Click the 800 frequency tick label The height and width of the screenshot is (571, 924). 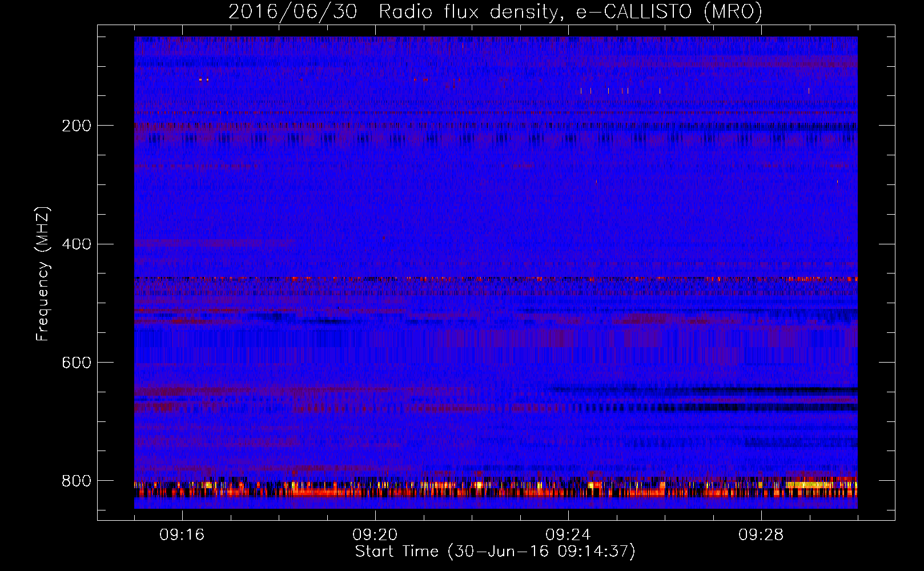pyautogui.click(x=77, y=481)
